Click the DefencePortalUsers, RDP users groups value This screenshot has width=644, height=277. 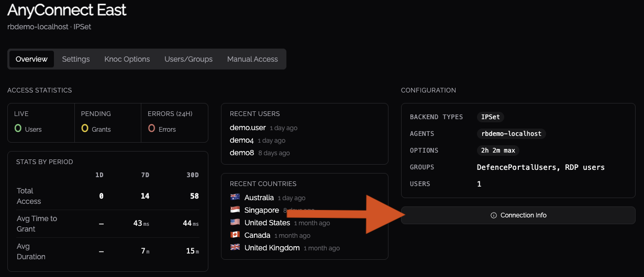pyautogui.click(x=541, y=167)
